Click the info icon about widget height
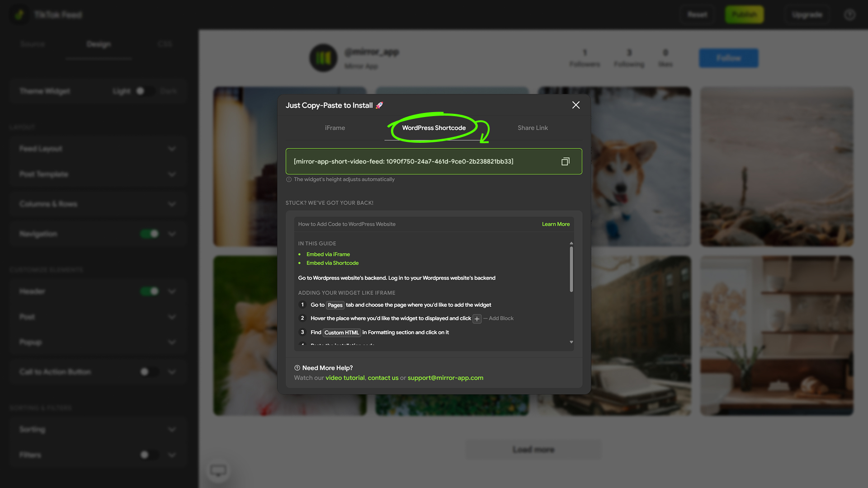The image size is (868, 488). (x=288, y=179)
